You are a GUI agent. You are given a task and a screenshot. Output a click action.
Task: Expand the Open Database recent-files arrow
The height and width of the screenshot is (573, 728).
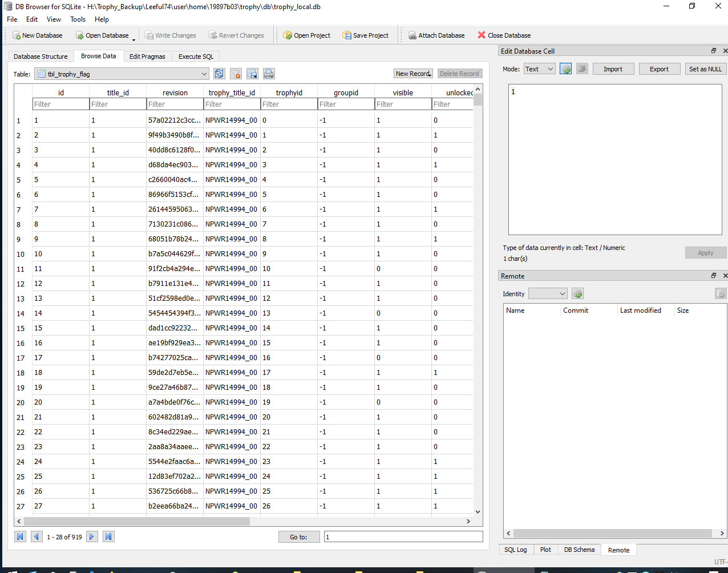point(134,39)
